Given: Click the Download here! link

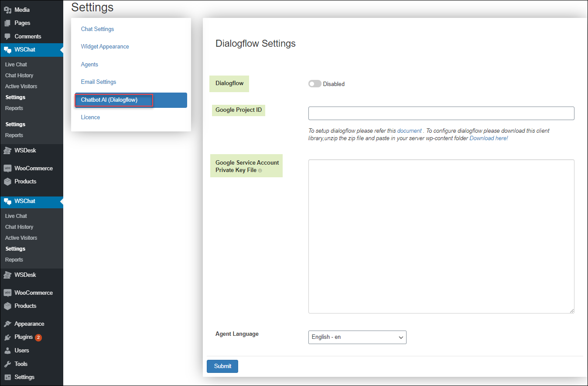Looking at the screenshot, I should point(489,138).
